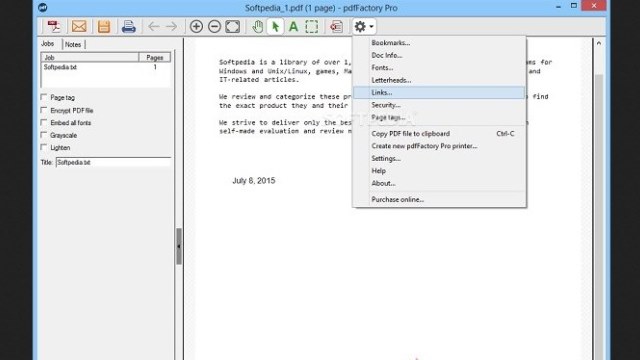The width and height of the screenshot is (640, 360).
Task: Toggle the Lighten checkbox
Action: [44, 147]
